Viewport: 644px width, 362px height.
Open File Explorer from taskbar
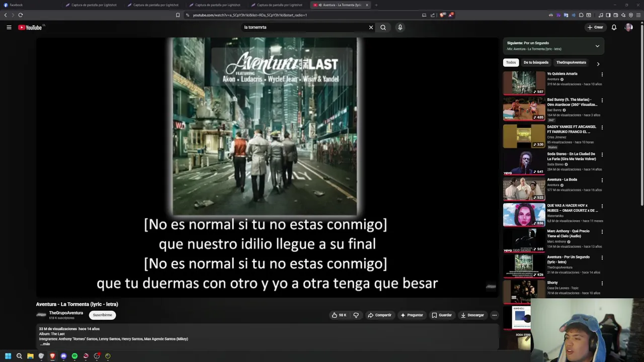point(30,356)
